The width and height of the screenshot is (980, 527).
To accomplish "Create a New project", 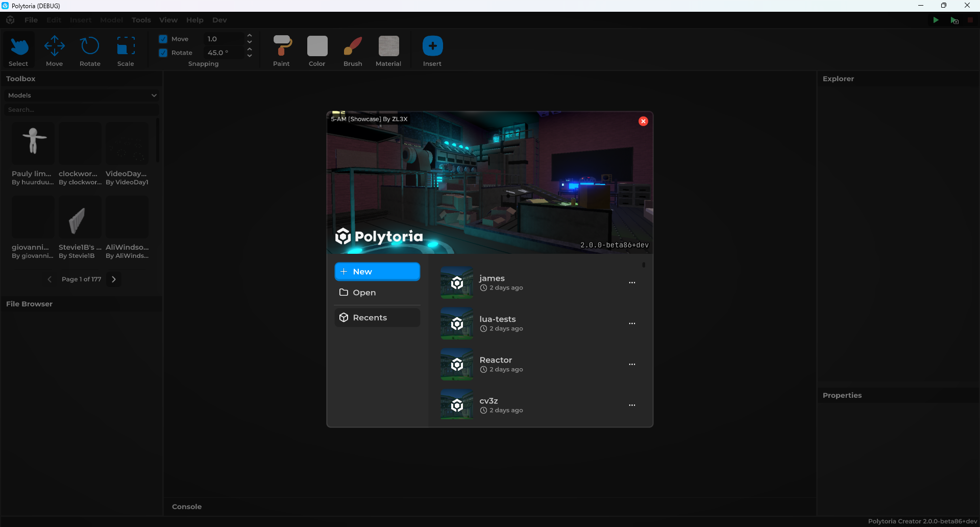I will pyautogui.click(x=377, y=272).
